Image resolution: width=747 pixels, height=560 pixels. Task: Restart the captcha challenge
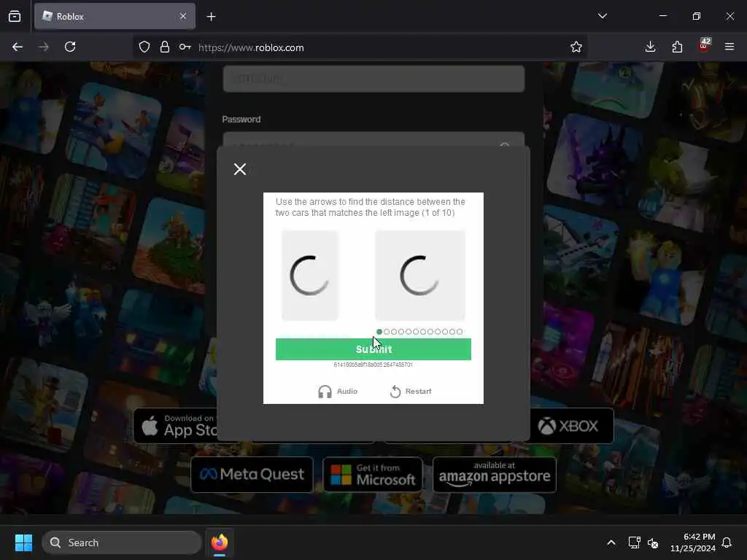410,392
